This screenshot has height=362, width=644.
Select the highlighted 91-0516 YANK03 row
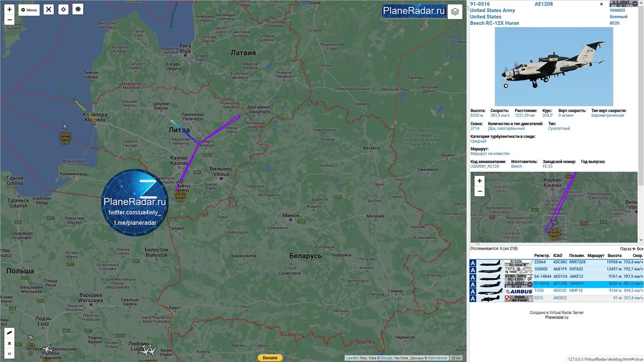point(557,284)
